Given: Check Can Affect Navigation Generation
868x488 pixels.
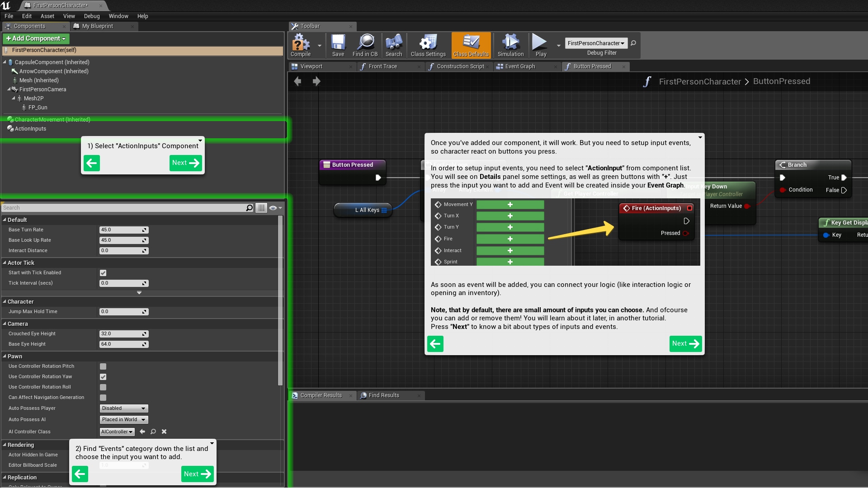Looking at the screenshot, I should 103,398.
